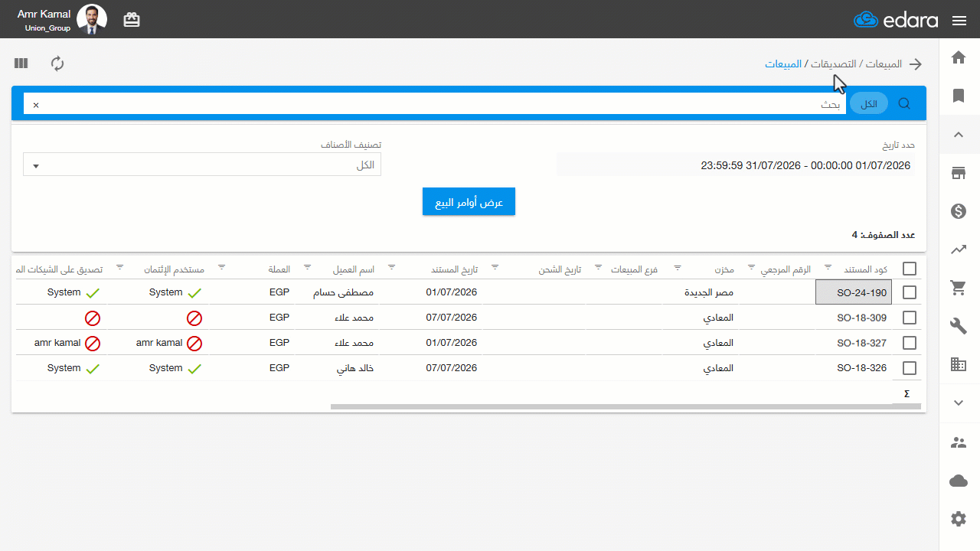The height and width of the screenshot is (551, 980).
Task: Open the settings gear sidebar icon
Action: click(959, 519)
